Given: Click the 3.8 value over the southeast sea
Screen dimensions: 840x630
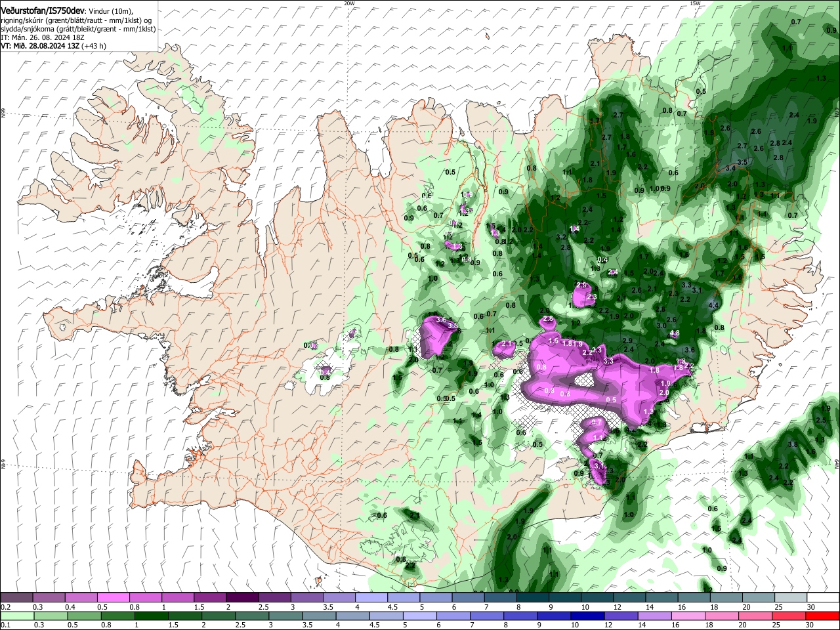Looking at the screenshot, I should pos(792,444).
